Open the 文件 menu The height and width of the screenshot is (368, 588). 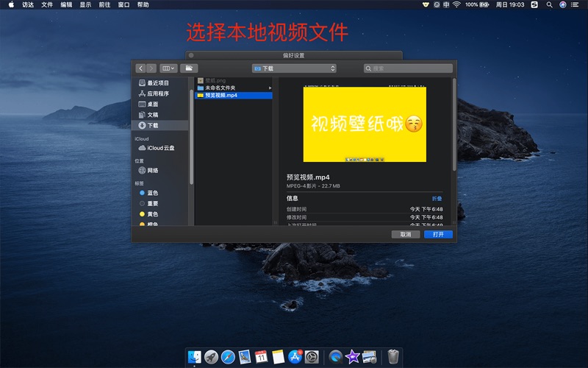pos(47,4)
